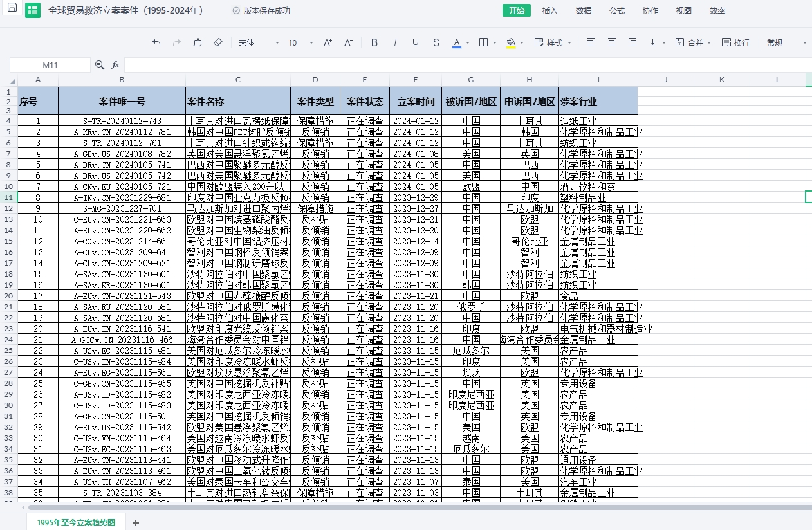Open the font color dropdown arrow
Screen dimensions: 812x530
point(468,43)
